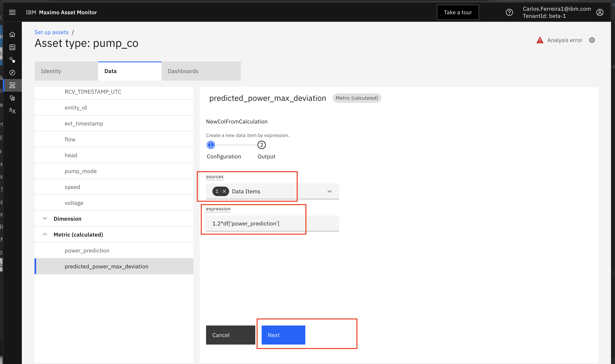Open the user profile avatar icon
This screenshot has height=364, width=615.
(600, 12)
